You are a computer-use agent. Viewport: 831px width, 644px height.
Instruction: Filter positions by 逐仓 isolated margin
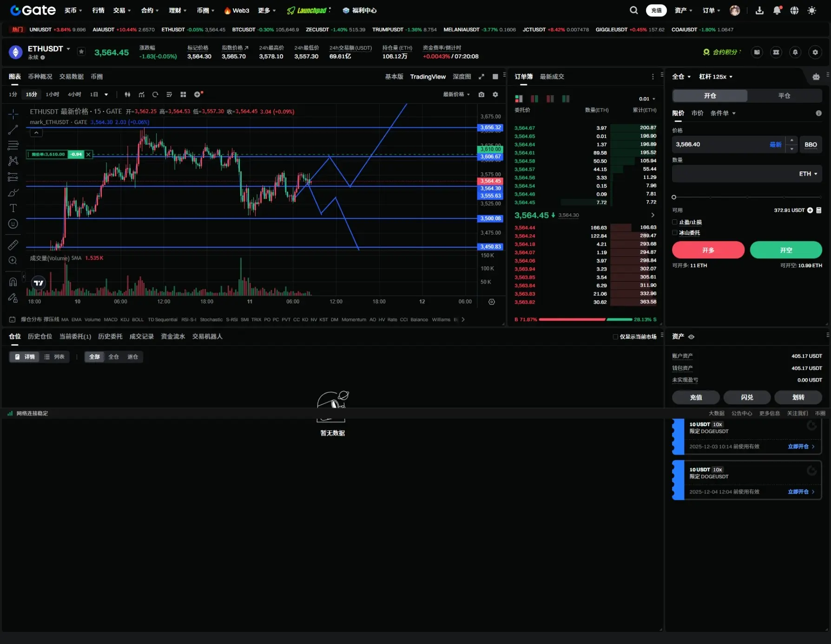133,357
